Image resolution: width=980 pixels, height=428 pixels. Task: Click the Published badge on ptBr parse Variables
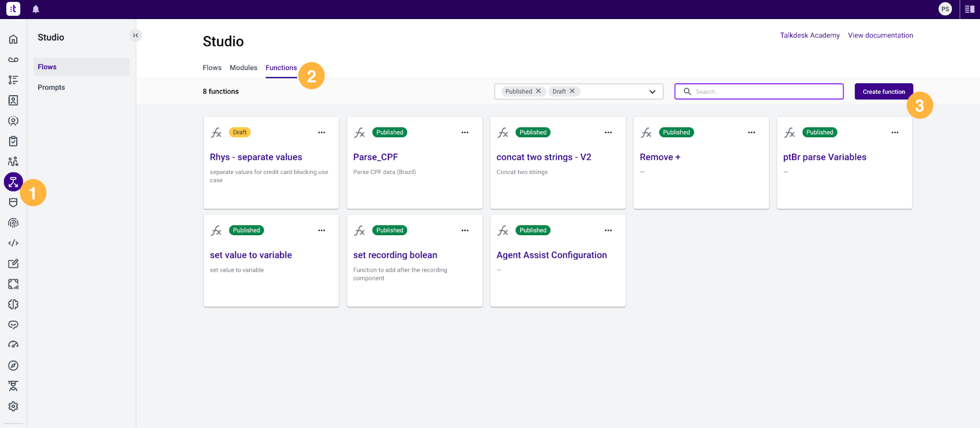820,132
